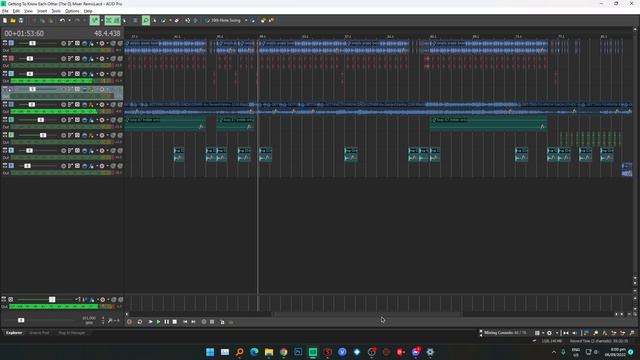Play from start in transport bar
Image resolution: width=640 pixels, height=360 pixels.
pos(150,322)
